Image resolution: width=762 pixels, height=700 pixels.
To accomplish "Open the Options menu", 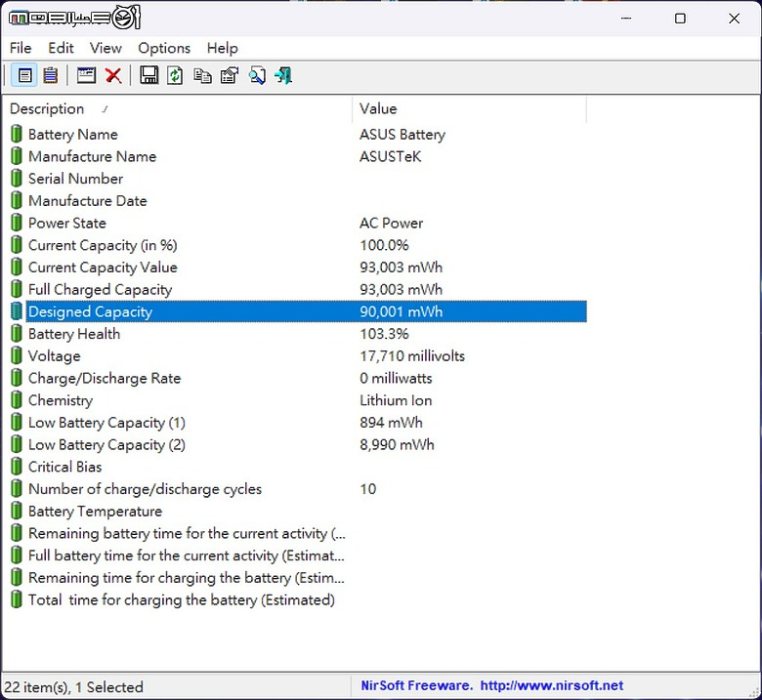I will point(164,48).
